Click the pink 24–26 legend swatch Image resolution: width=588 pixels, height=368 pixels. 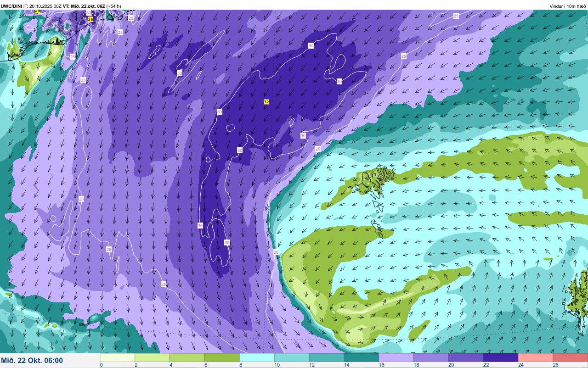pos(536,357)
